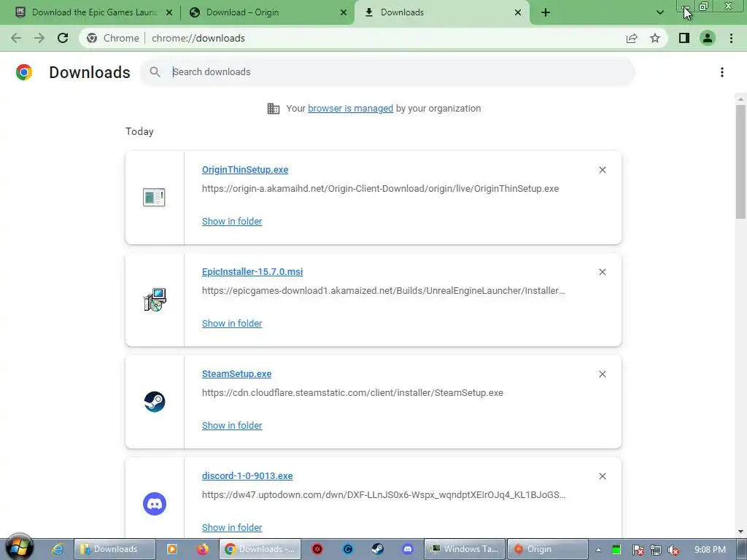Image resolution: width=747 pixels, height=560 pixels.
Task: Show hidden system tray icons
Action: tap(598, 550)
